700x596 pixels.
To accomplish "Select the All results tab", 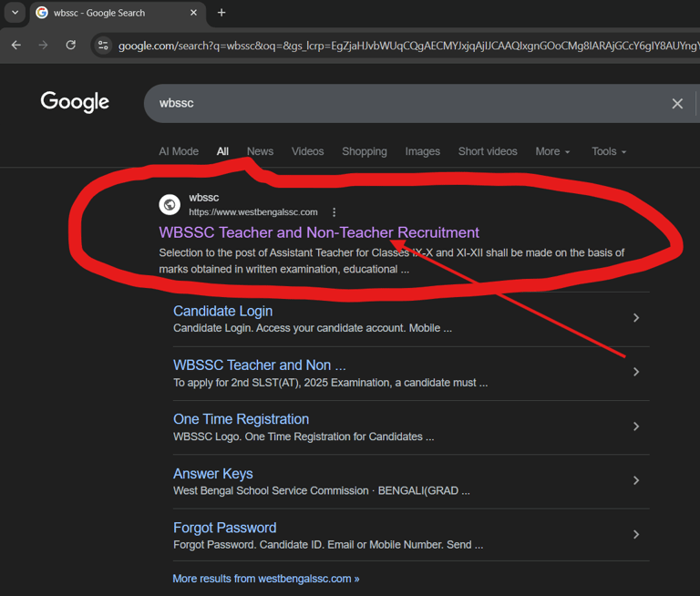I will tap(222, 151).
